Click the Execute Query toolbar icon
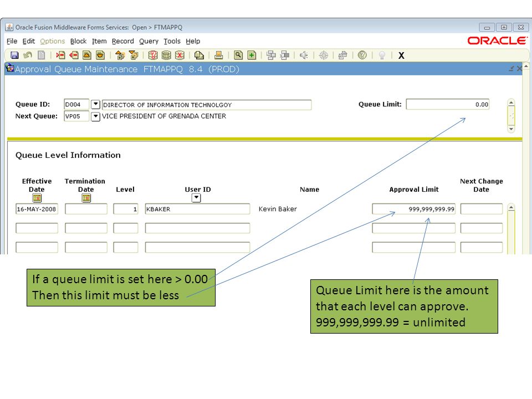532x399 pixels. [x=166, y=55]
